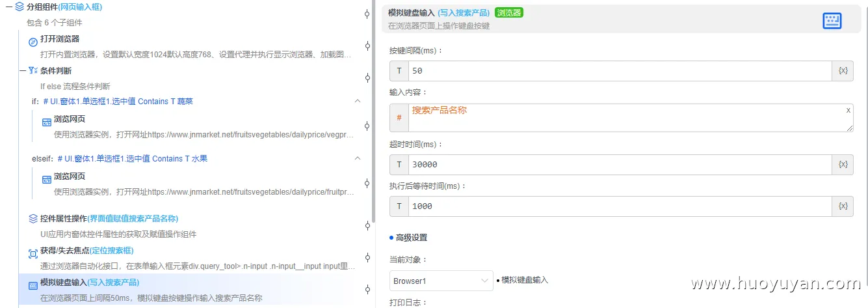Click the # type toggle for 输入内容
The height and width of the screenshot is (308, 868).
pos(399,118)
